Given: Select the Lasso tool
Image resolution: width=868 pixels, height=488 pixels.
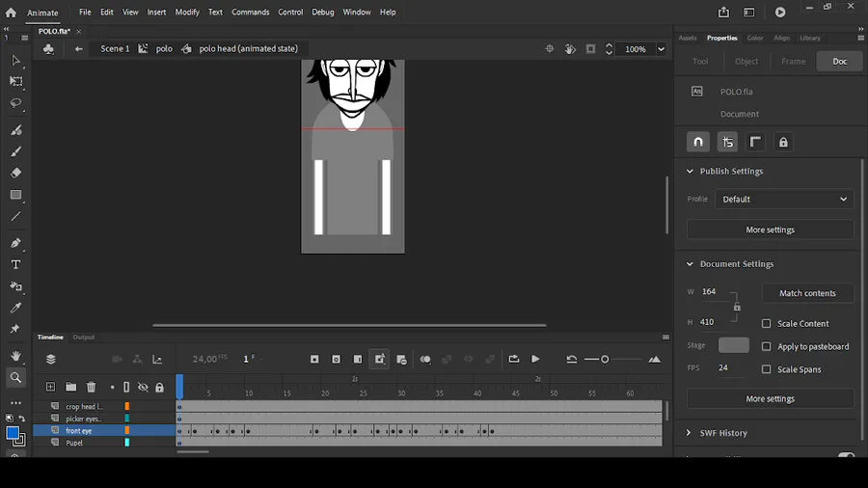Looking at the screenshot, I should point(15,103).
